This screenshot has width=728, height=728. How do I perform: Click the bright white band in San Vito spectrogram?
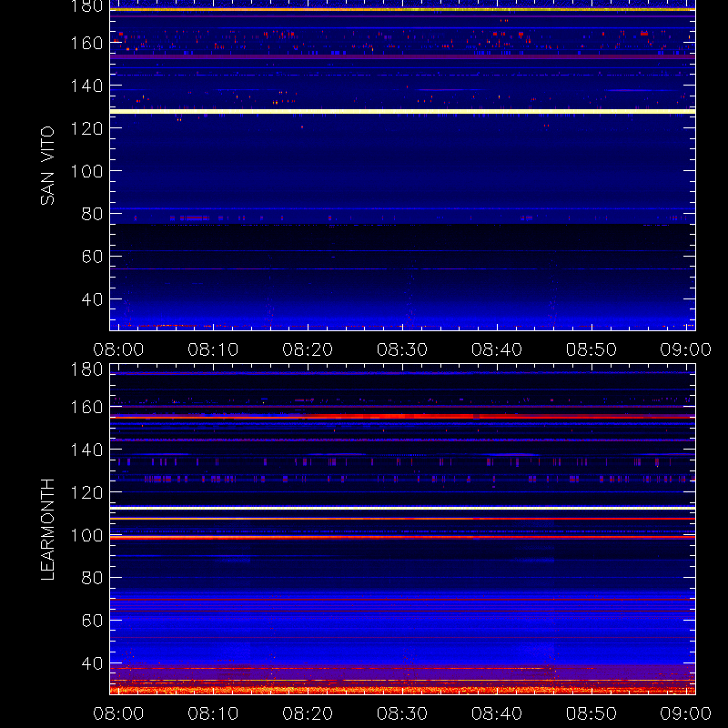pyautogui.click(x=402, y=111)
